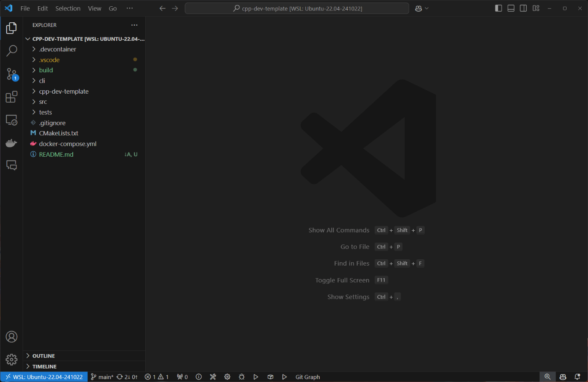The height and width of the screenshot is (382, 588).
Task: Synchronize changes 2↓ 0↑ in status bar
Action: click(x=127, y=377)
